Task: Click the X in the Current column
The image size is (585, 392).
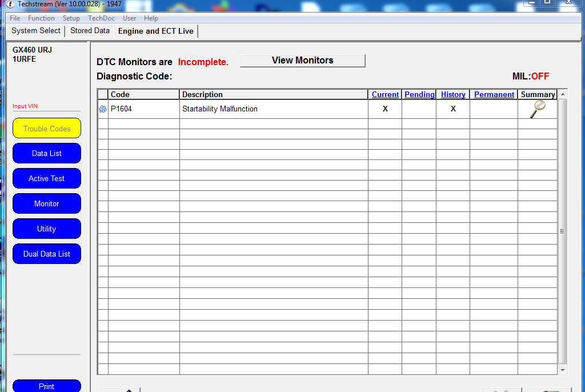Action: [x=385, y=109]
